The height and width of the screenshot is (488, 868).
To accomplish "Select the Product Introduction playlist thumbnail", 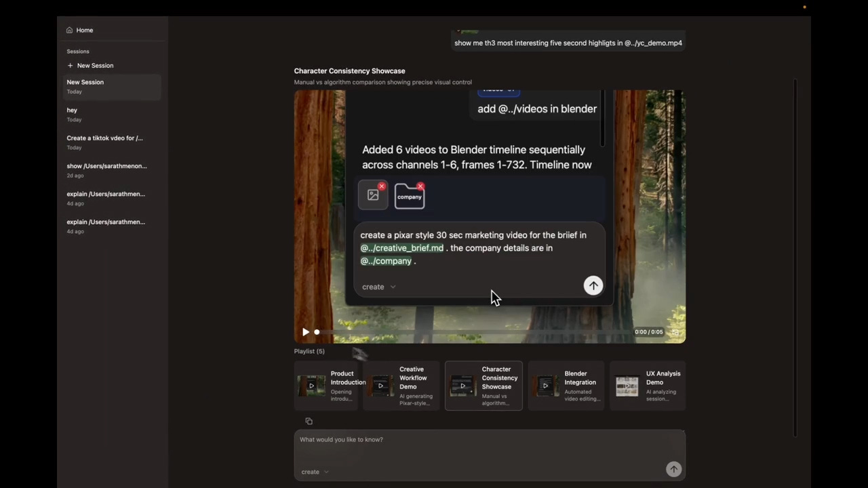I will 311,386.
